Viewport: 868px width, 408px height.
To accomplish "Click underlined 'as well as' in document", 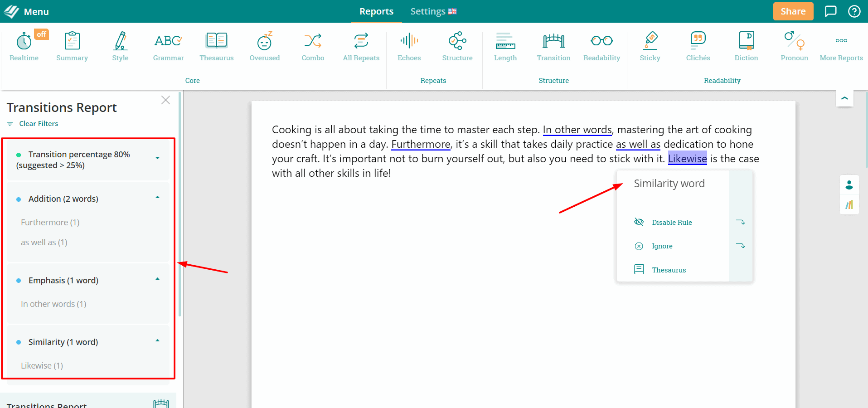I will tap(638, 144).
